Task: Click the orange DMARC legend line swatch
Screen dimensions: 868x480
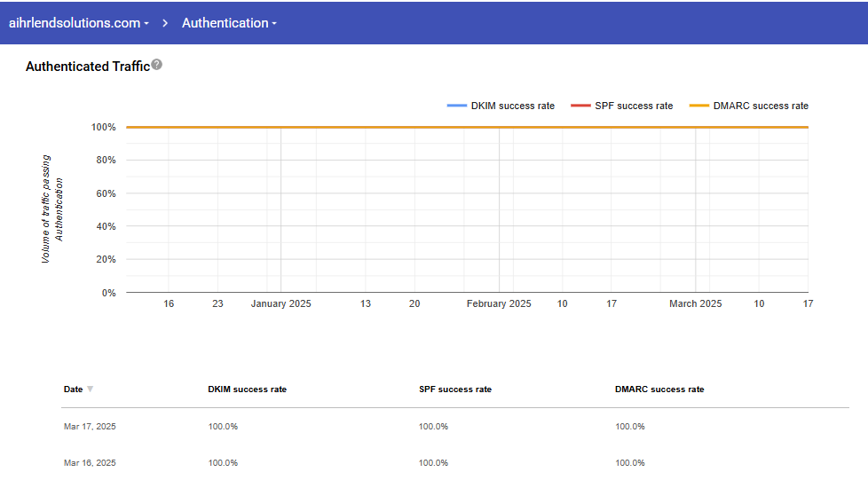Action: point(699,106)
